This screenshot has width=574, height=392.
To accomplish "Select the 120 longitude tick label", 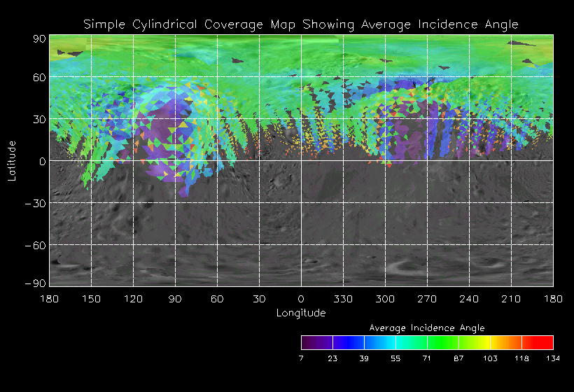I will pos(133,299).
